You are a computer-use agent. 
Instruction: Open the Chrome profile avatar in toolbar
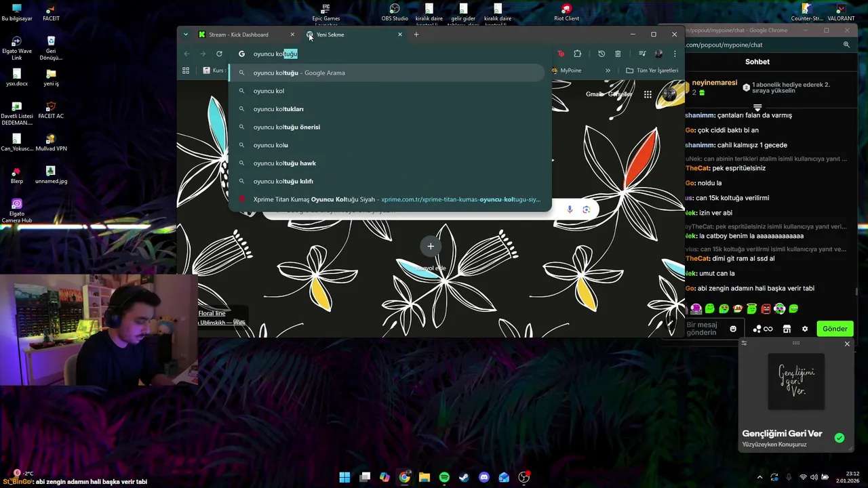[658, 54]
